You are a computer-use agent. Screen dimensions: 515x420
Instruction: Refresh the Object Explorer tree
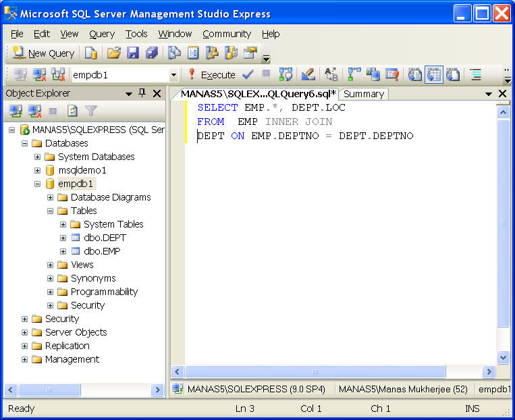click(x=72, y=111)
